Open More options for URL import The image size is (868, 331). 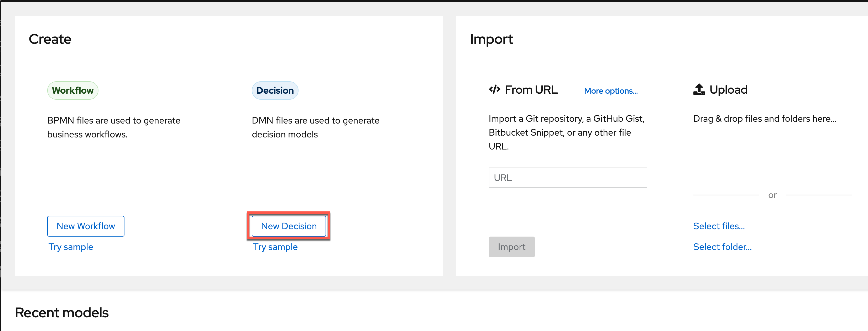click(x=610, y=91)
